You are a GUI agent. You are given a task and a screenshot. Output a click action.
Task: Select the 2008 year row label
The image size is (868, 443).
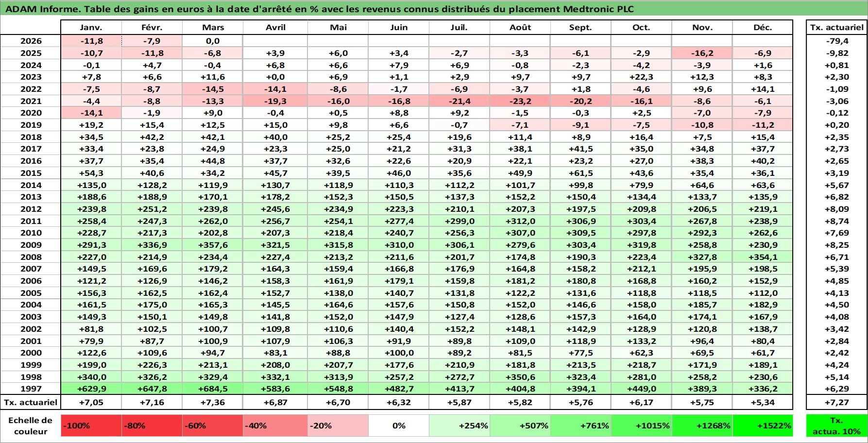coord(31,257)
